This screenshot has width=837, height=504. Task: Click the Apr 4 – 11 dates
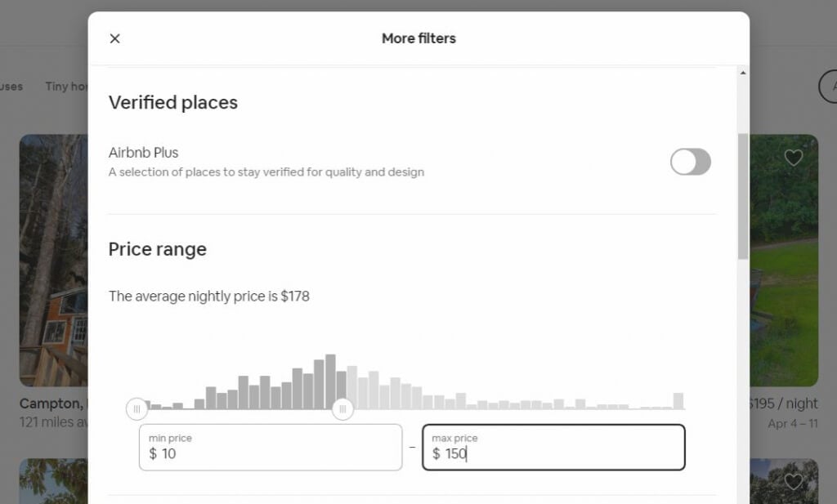793,424
